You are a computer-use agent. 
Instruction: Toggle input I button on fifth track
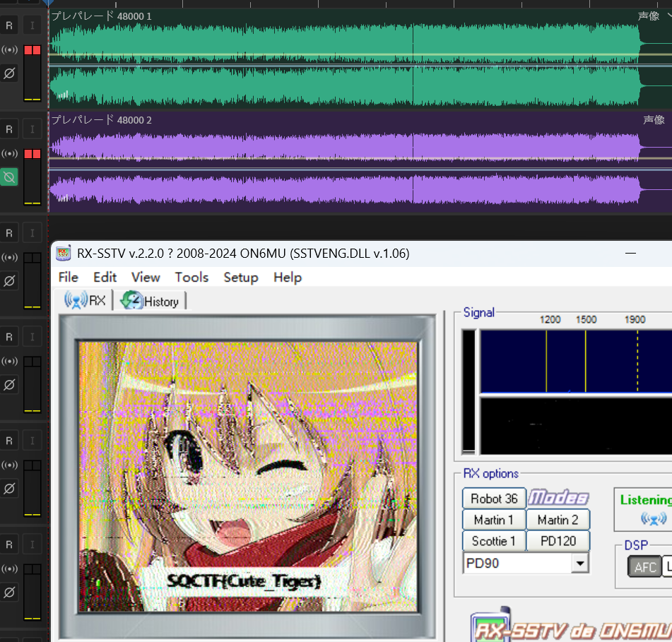click(x=32, y=441)
